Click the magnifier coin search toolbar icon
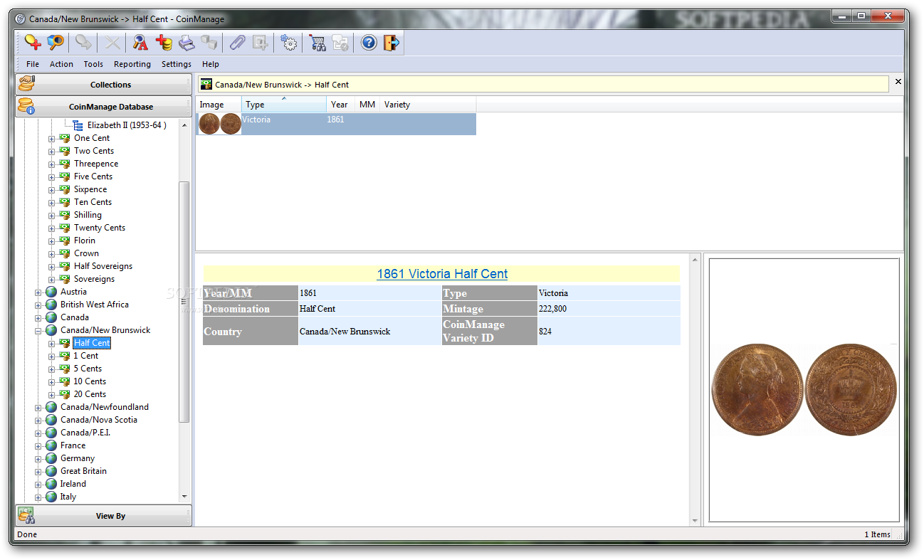The height and width of the screenshot is (560, 924). pos(56,43)
